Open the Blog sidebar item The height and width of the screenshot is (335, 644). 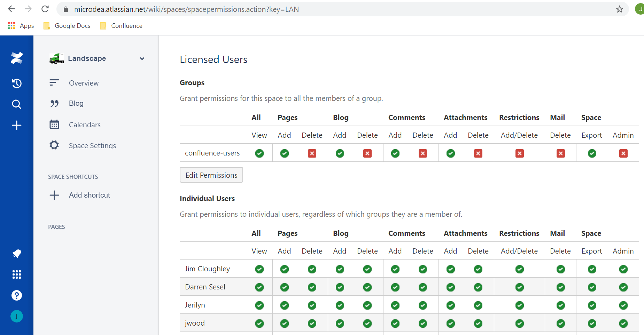point(76,103)
